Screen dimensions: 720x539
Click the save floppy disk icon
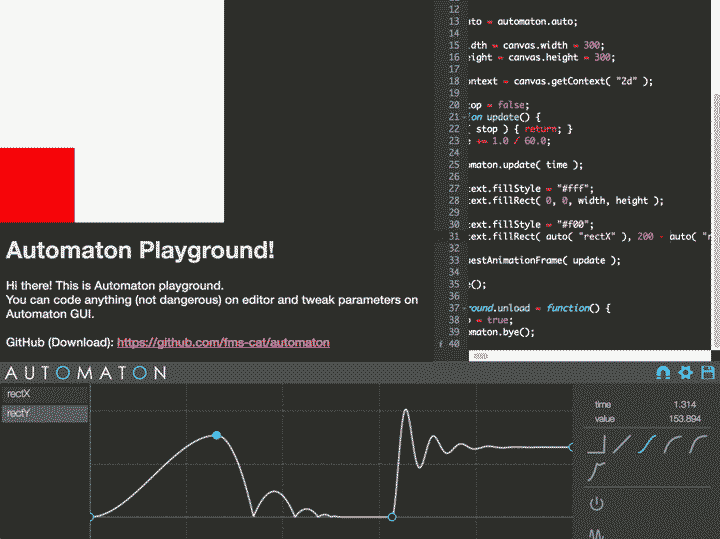point(708,372)
